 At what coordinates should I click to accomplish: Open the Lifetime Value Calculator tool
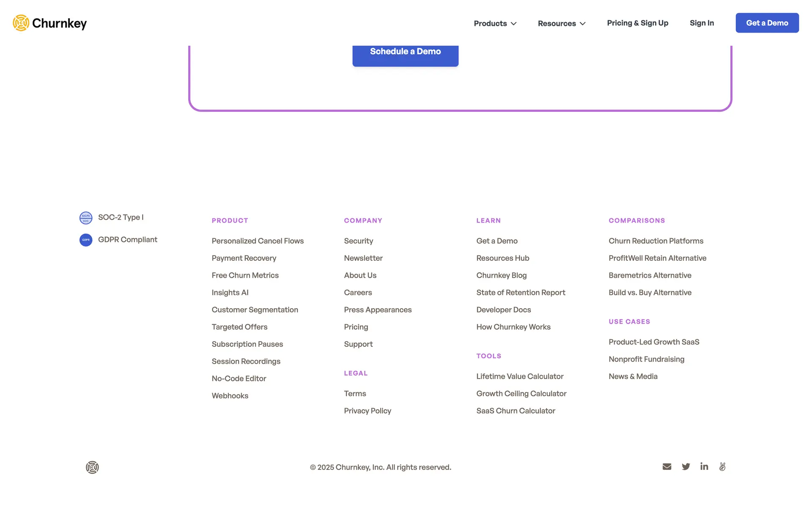[519, 376]
